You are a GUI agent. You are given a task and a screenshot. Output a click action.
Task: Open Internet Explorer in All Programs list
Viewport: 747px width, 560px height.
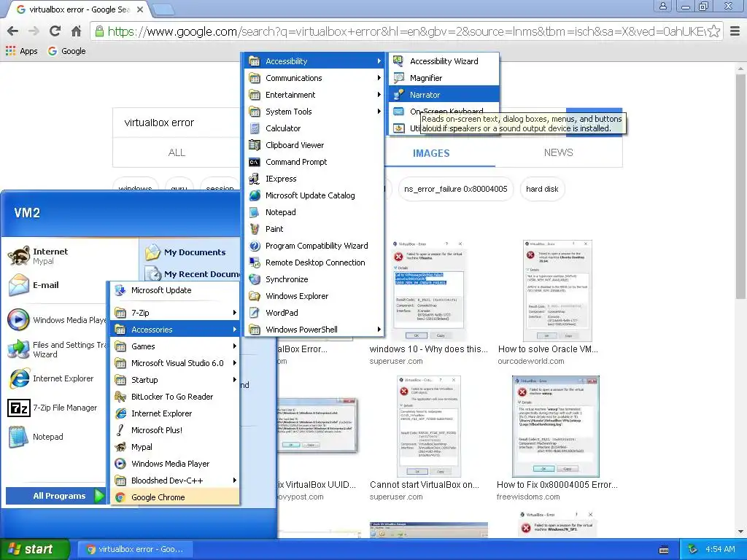click(175, 413)
